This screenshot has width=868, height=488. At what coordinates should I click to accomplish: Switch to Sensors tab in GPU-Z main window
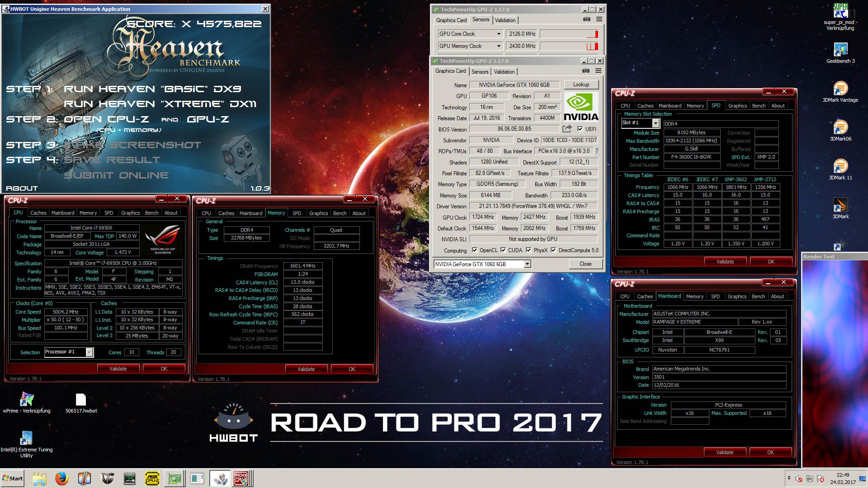click(x=480, y=72)
